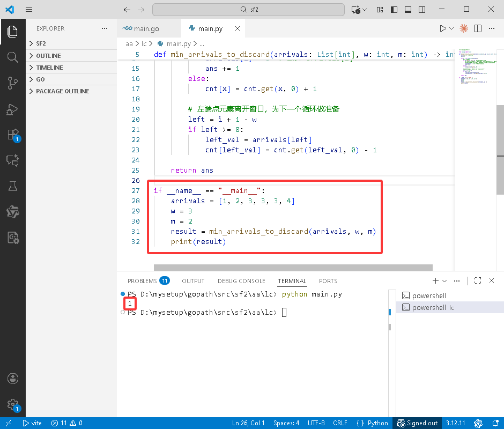Select the TERMINAL panel tab
504x429 pixels.
[292, 281]
